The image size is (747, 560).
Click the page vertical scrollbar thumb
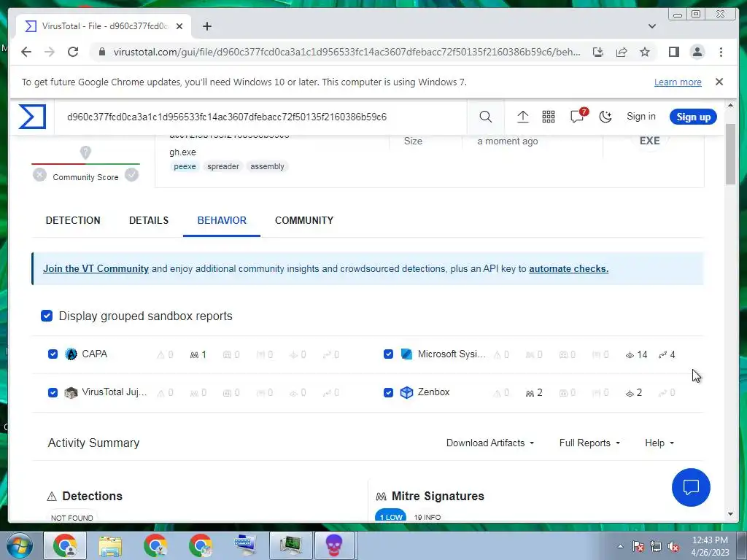pos(730,154)
